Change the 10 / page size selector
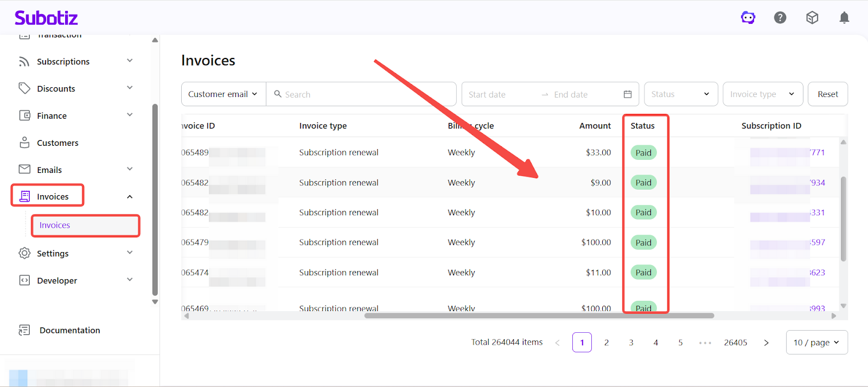This screenshot has width=868, height=387. (816, 343)
